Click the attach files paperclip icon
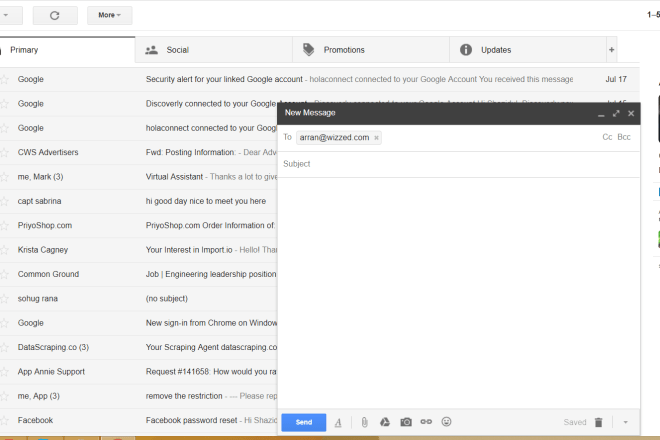 click(x=364, y=423)
